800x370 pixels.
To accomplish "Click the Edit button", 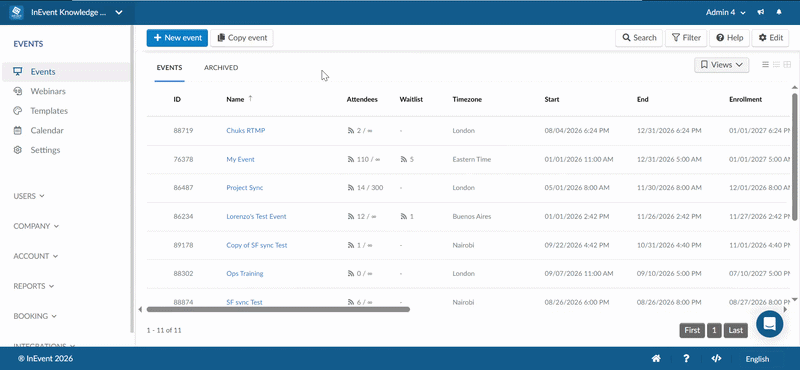I will [770, 38].
